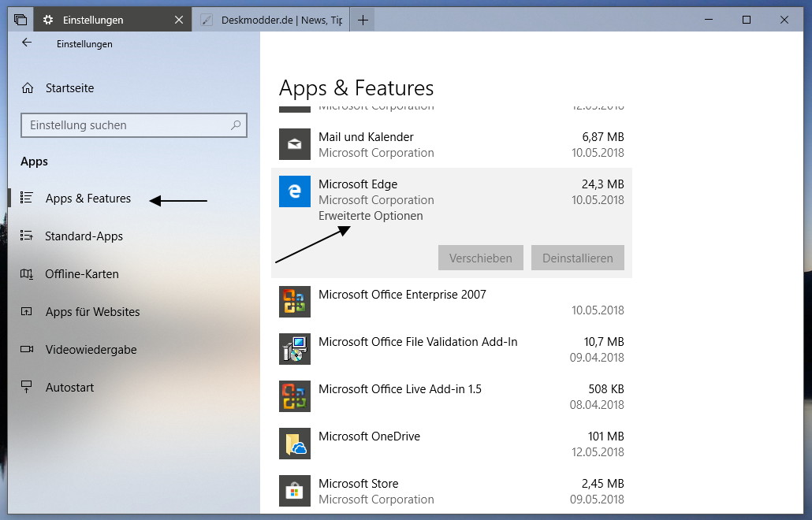Click the Office Enterprise 2007 icon
Screen dimensions: 812x520
[295, 302]
